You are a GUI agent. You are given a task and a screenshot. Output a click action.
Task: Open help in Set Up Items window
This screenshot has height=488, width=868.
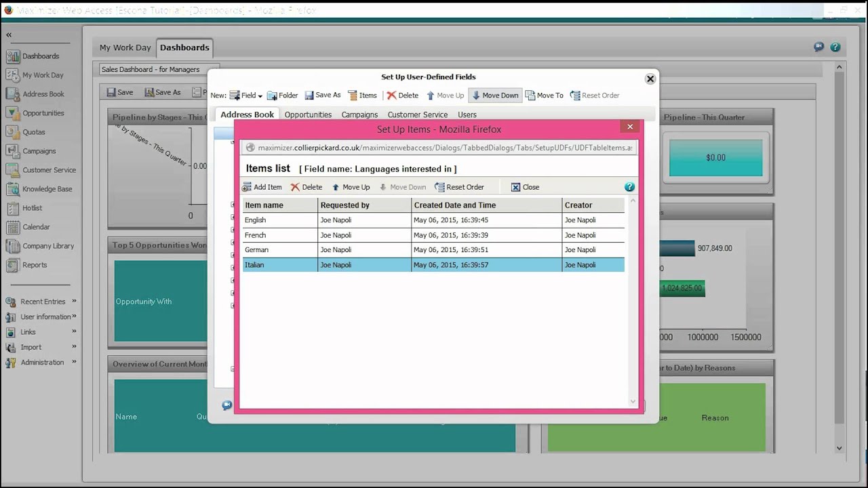click(629, 187)
